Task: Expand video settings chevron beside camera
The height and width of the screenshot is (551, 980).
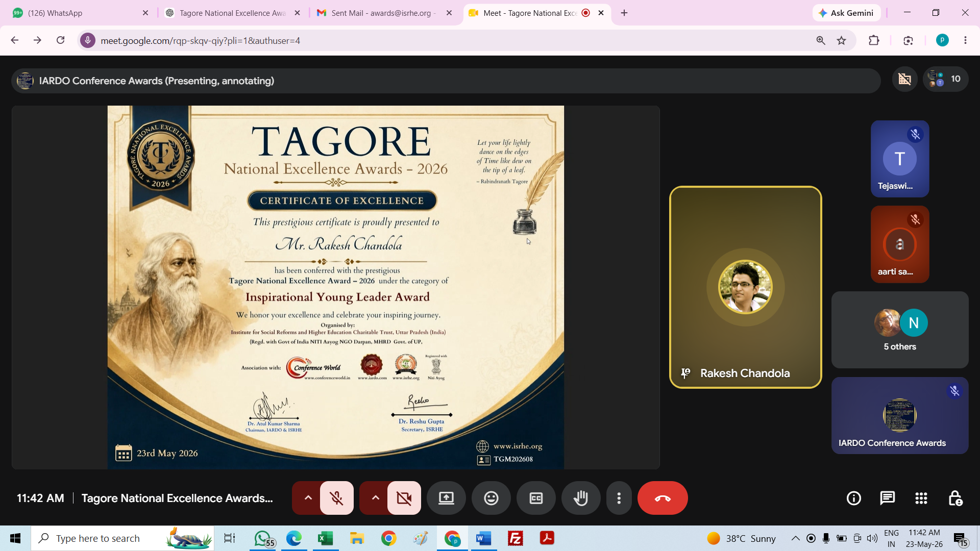Action: (x=375, y=498)
